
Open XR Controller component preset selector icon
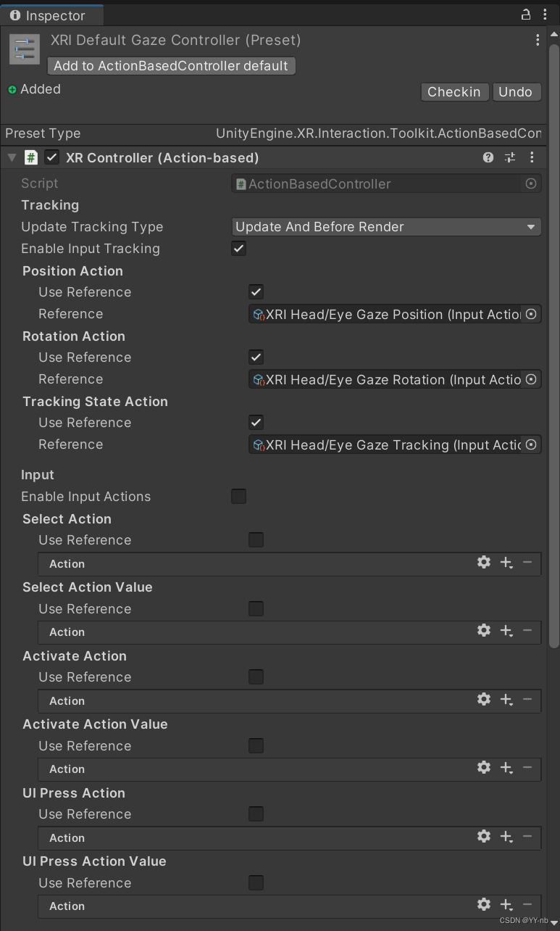click(x=510, y=157)
